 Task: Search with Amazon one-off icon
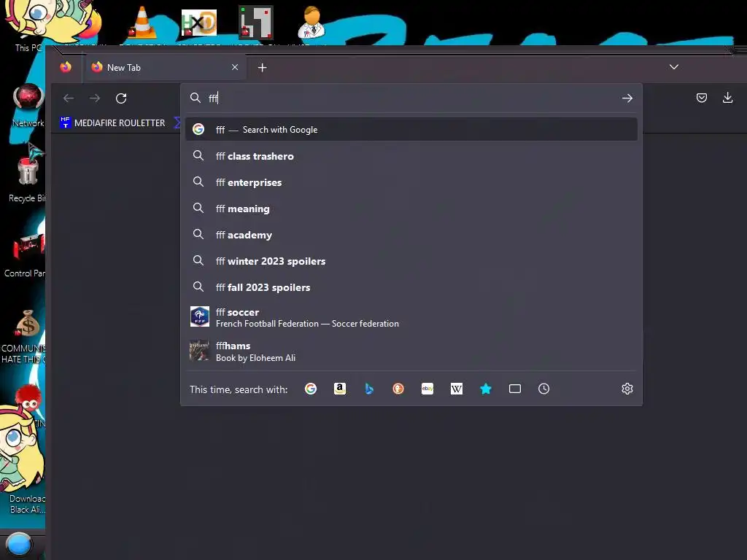pyautogui.click(x=340, y=389)
